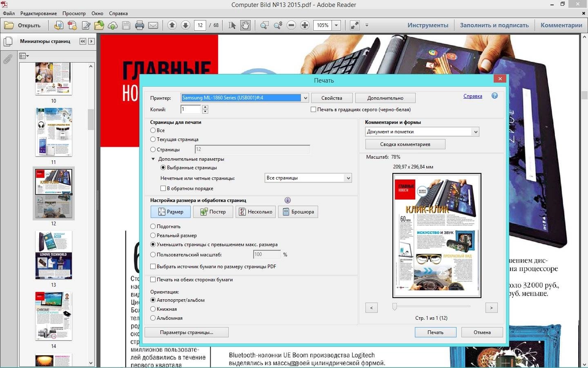Viewport: 588px width, 368px height.
Task: Click the upload to cloud icon
Action: coord(113,25)
